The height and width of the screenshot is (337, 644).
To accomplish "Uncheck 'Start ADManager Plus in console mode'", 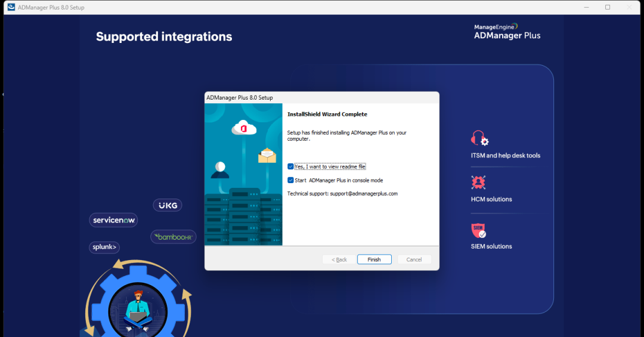I will click(x=290, y=180).
